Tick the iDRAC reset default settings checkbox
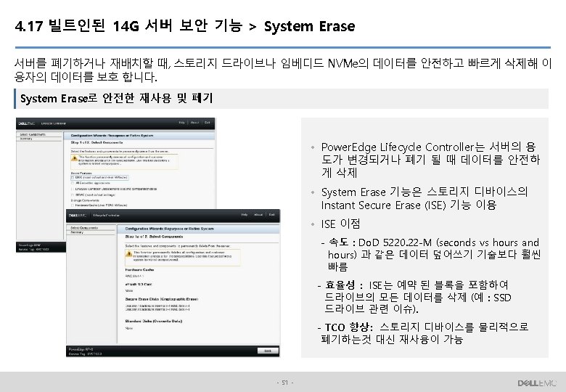Screen dimensions: 566x392 pyautogui.click(x=73, y=195)
